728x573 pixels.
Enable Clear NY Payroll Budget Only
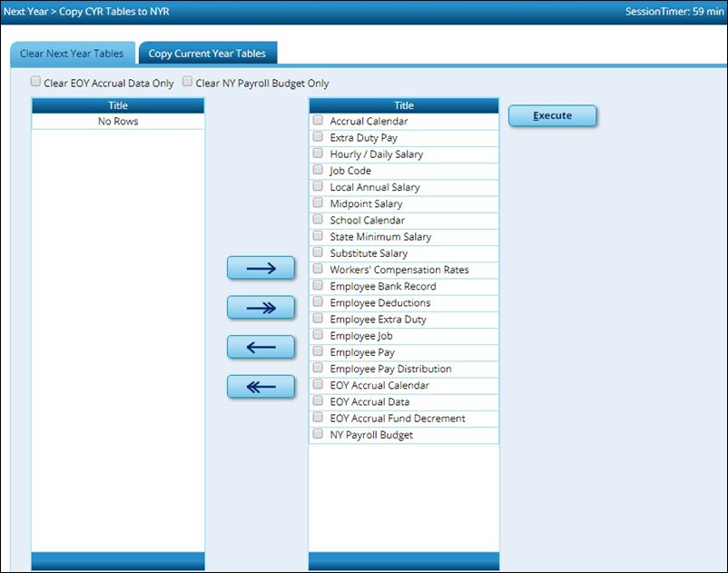click(x=187, y=83)
